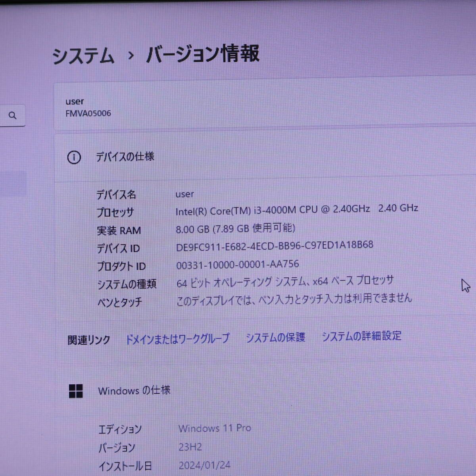This screenshot has height=476, width=476.
Task: Click the プロダクト ID label
Action: point(121,267)
